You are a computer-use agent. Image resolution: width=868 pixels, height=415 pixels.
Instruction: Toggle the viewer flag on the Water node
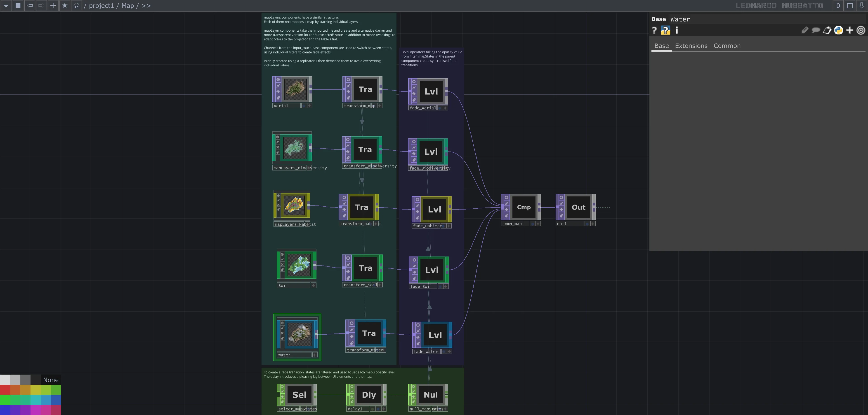coord(282,323)
